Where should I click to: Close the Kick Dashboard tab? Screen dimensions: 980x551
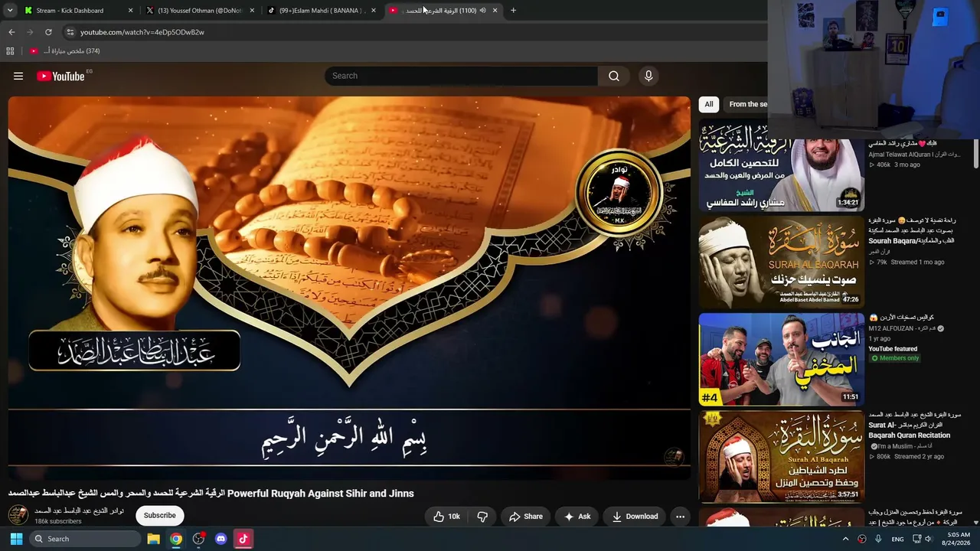130,11
